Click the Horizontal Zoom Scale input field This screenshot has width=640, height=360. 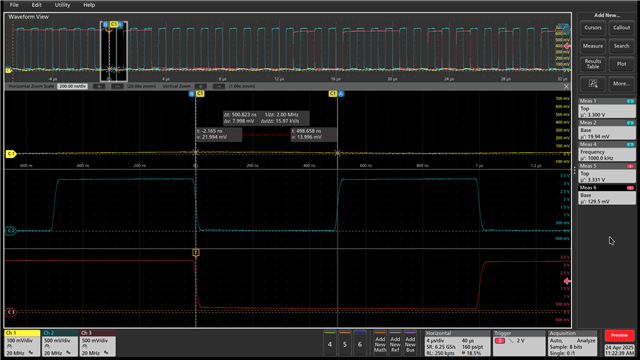click(x=72, y=87)
